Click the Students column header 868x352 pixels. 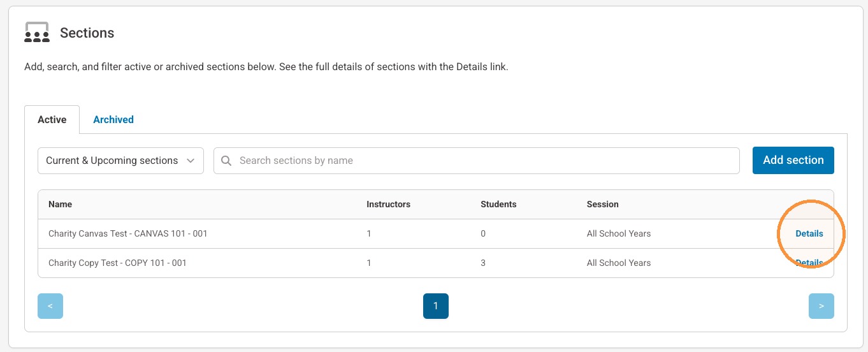pyautogui.click(x=498, y=204)
